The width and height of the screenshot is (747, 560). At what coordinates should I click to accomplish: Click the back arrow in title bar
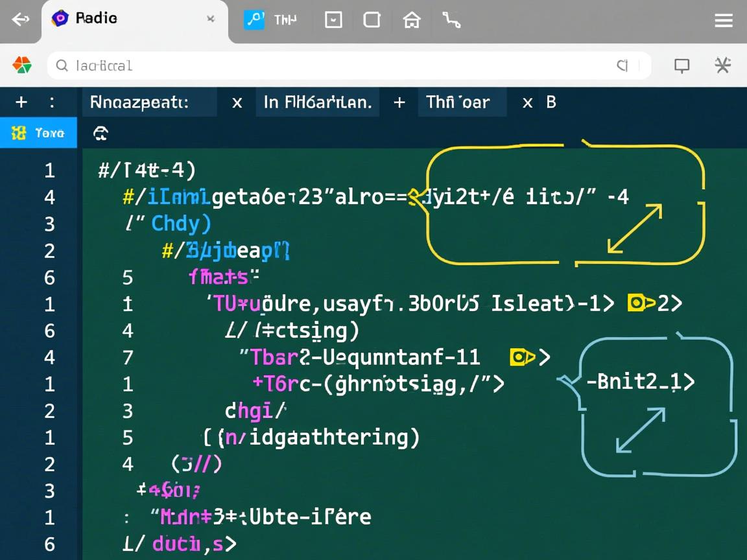click(x=20, y=19)
